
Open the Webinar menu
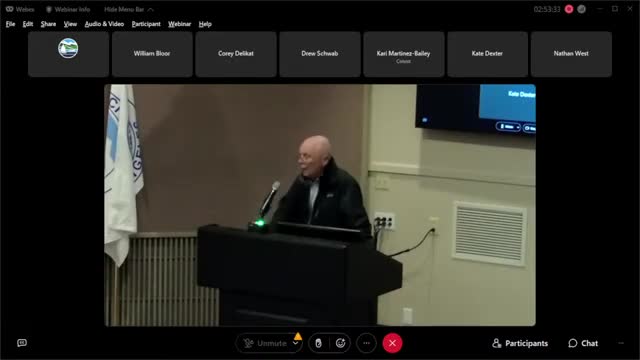(x=179, y=24)
